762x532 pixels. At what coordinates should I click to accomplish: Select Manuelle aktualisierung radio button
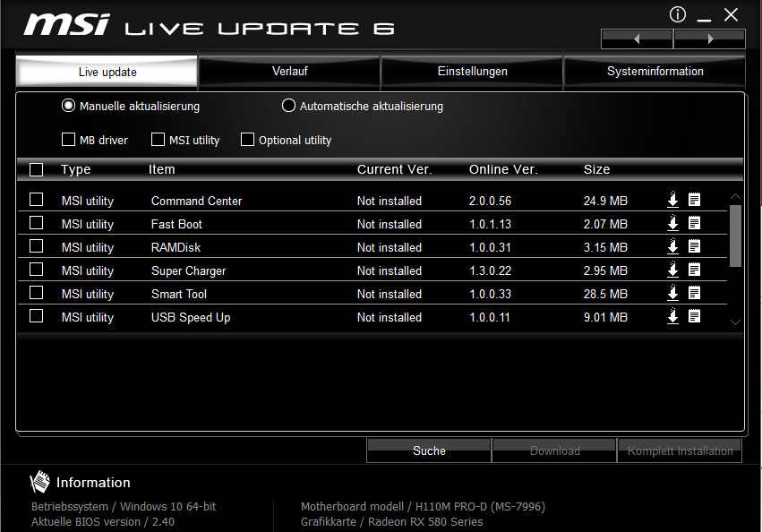coord(69,106)
